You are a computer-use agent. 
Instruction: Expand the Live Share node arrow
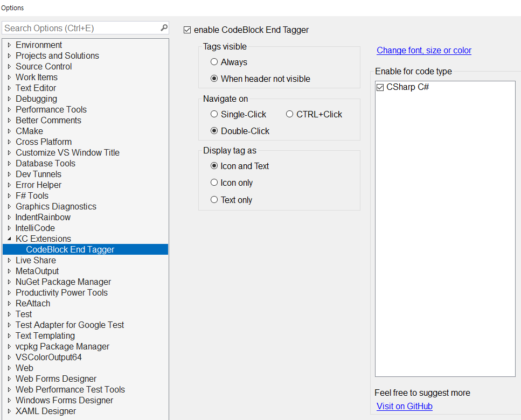9,260
